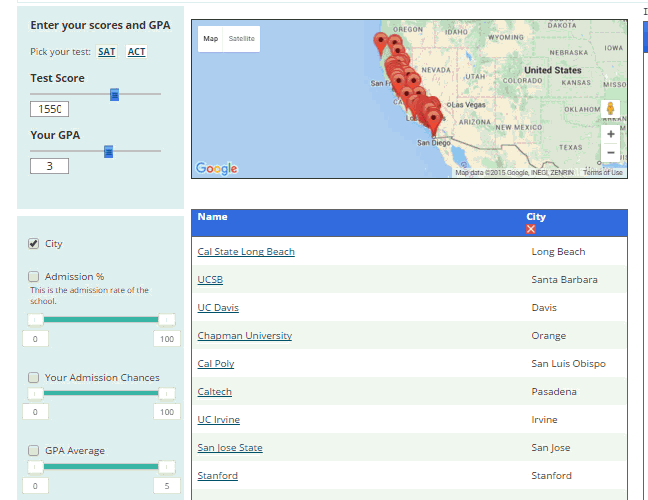Click the Test Score slider handle
The height and width of the screenshot is (500, 648).
point(114,94)
